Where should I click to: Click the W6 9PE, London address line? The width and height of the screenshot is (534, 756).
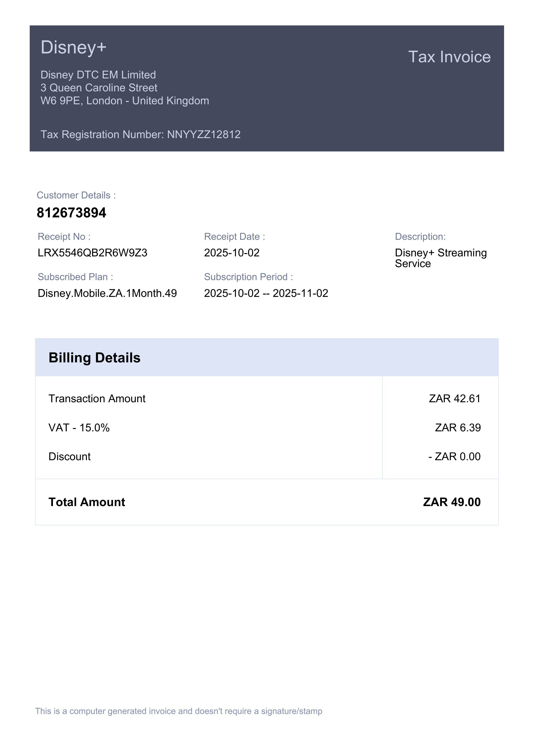125,101
